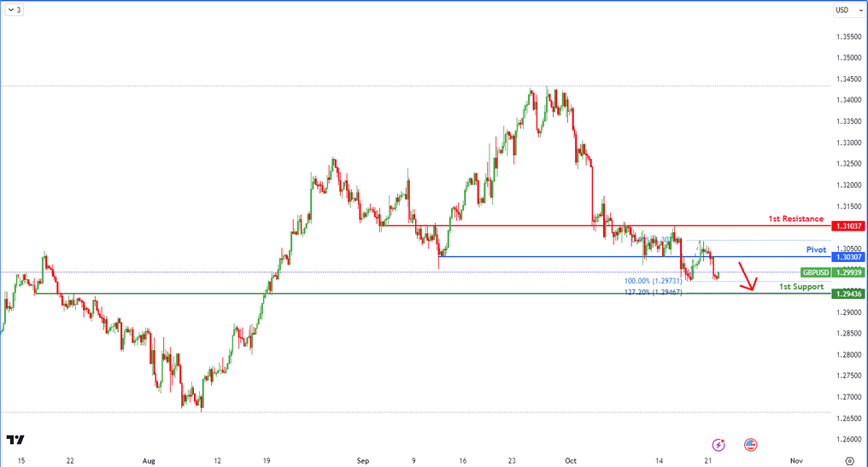Expand the indicators collapse chevron labeled 3

(x=15, y=10)
